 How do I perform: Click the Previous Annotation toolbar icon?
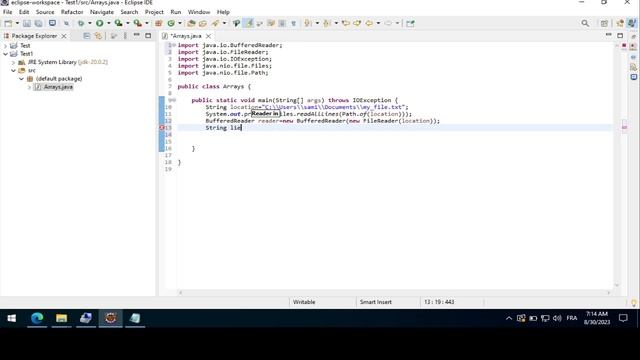click(327, 23)
